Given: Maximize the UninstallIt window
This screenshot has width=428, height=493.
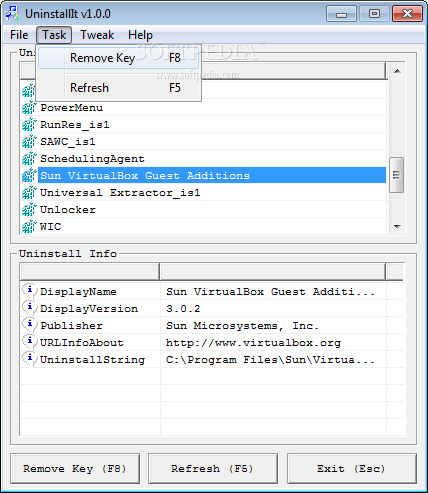Looking at the screenshot, I should [374, 14].
